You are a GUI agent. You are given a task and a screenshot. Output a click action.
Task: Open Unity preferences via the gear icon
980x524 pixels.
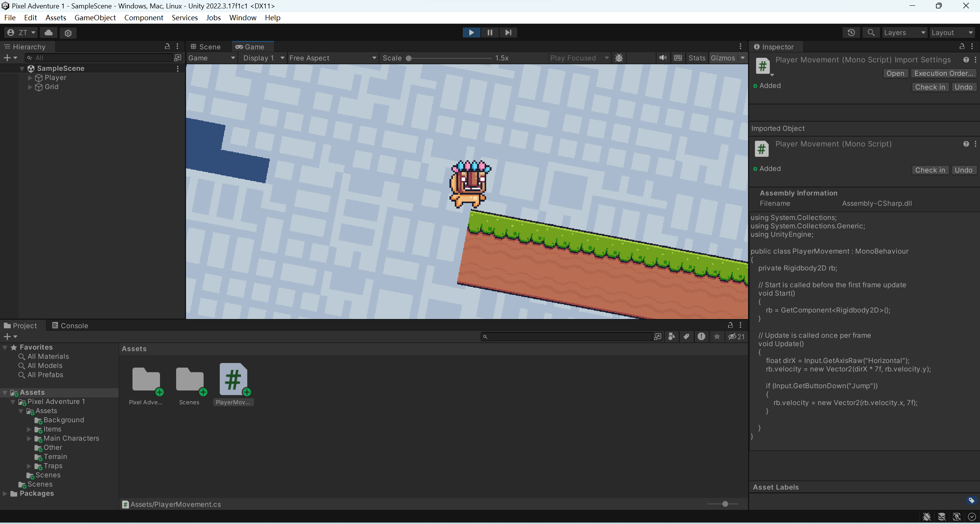tap(68, 33)
